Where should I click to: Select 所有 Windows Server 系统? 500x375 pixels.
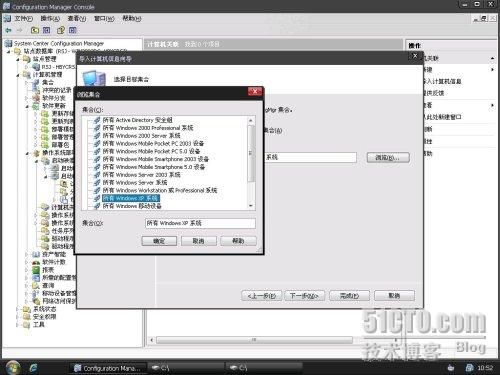pyautogui.click(x=135, y=183)
